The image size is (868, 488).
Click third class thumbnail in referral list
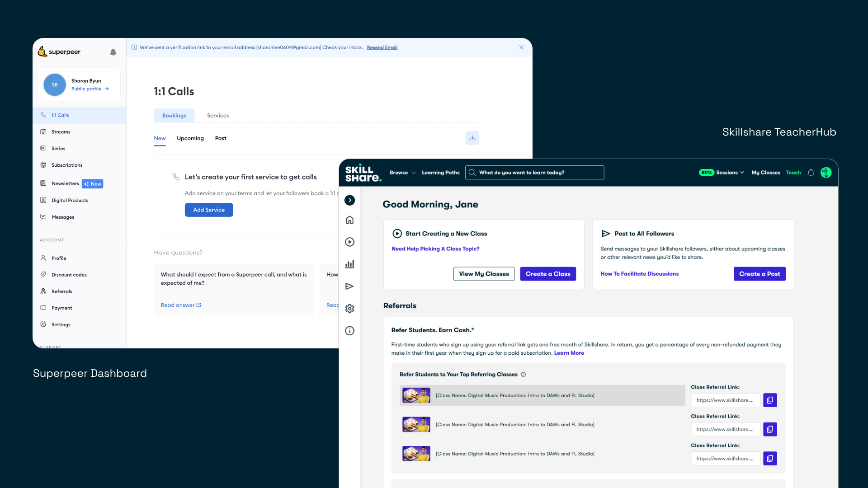tap(416, 454)
